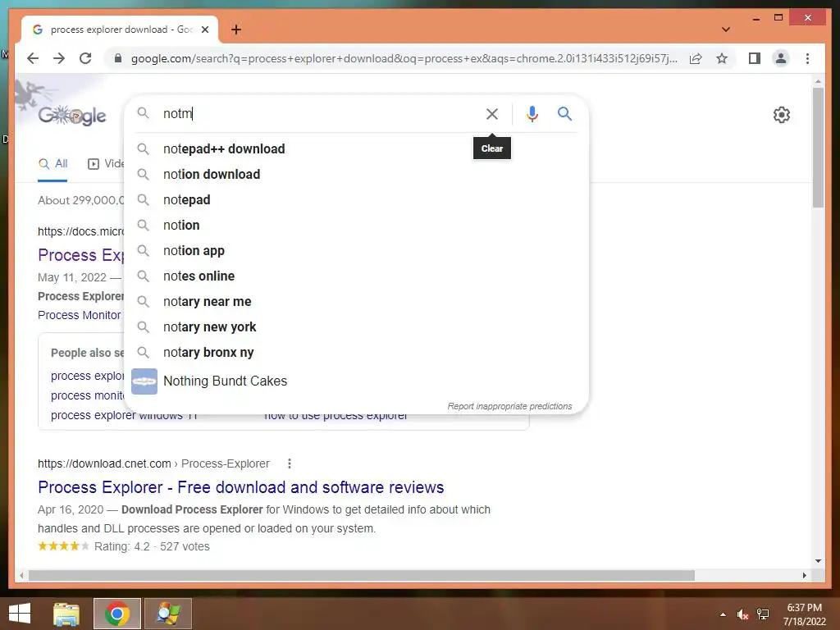Pick suggestion notary new york

click(356, 326)
